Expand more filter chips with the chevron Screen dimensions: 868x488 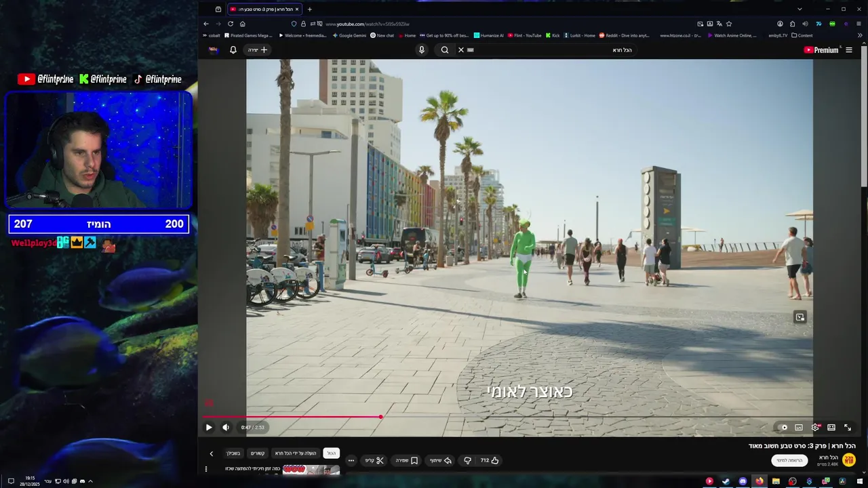pos(211,453)
